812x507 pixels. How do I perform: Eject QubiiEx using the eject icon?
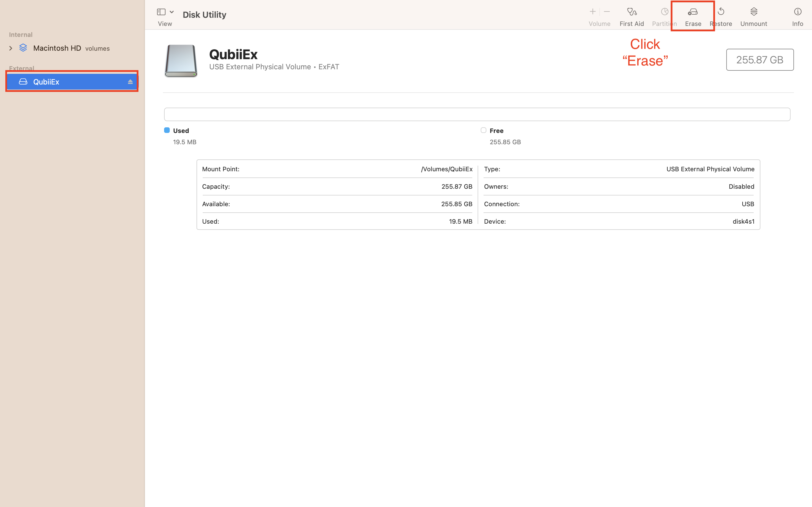[x=131, y=81]
